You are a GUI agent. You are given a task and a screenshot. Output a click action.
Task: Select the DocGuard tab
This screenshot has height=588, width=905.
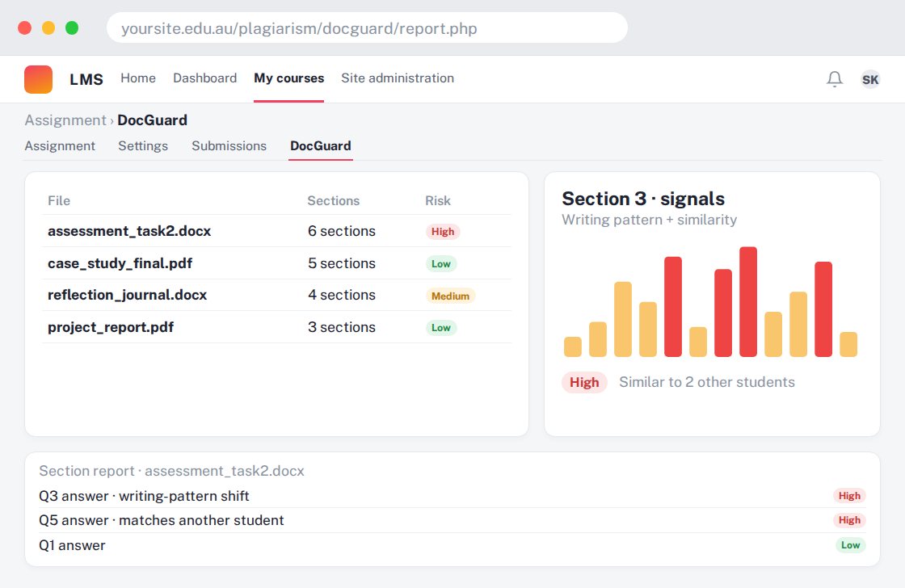point(320,146)
